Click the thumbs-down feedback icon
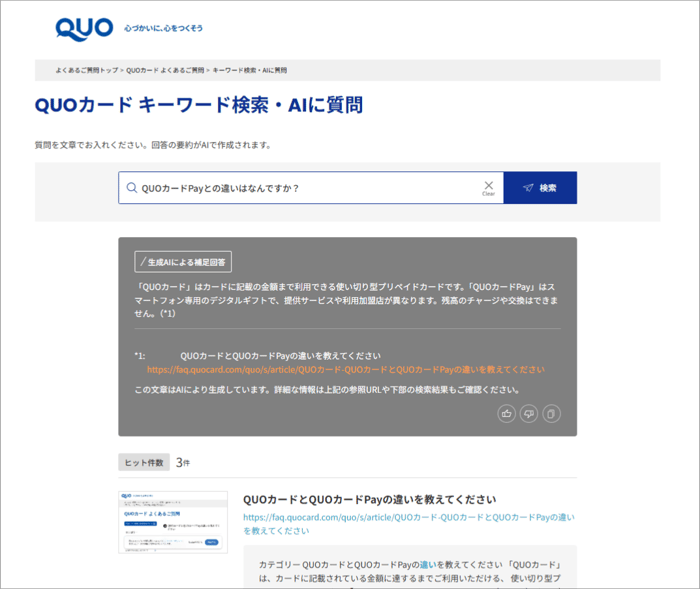The width and height of the screenshot is (700, 589). (x=529, y=414)
